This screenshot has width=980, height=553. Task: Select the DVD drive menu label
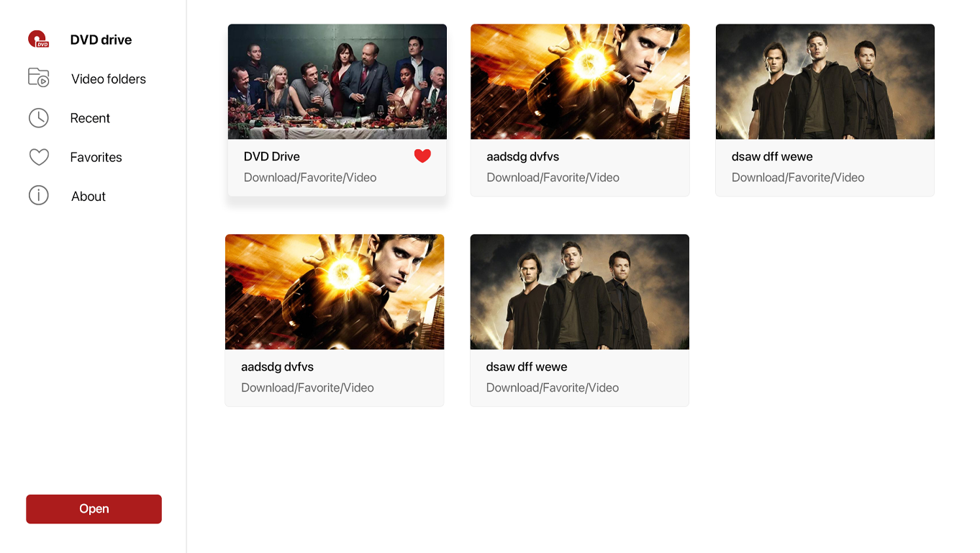tap(101, 40)
